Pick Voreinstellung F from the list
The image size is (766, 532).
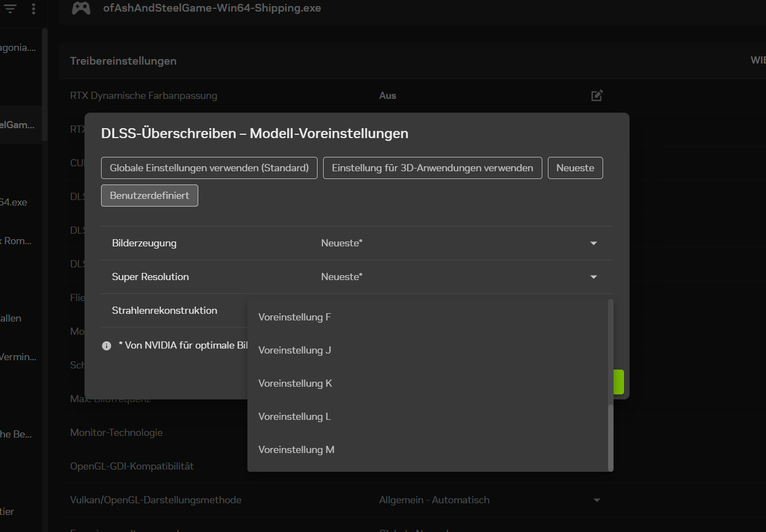point(427,317)
